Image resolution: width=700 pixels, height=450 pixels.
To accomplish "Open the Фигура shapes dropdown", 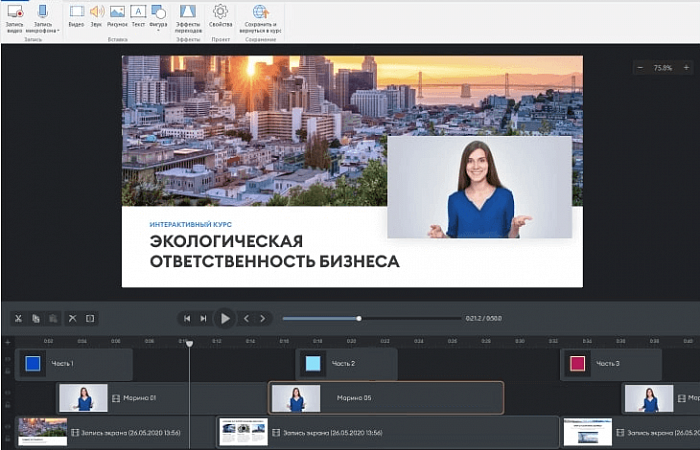I will (159, 30).
